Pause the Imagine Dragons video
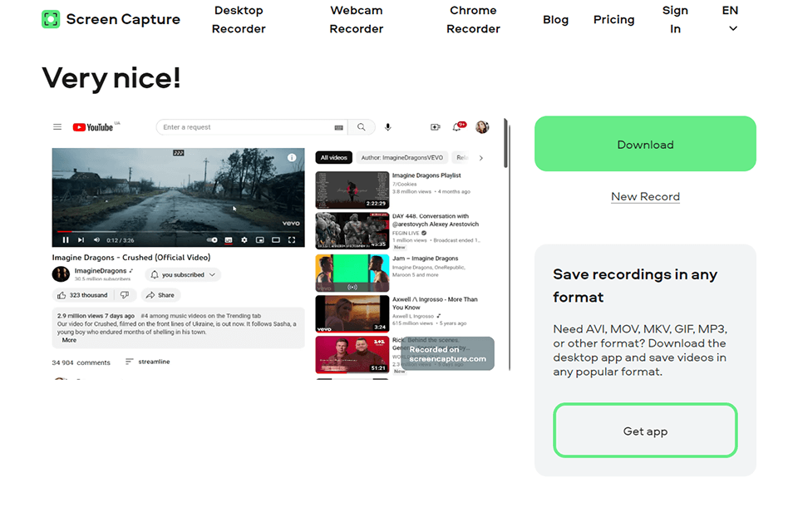This screenshot has height=532, width=798. [x=66, y=240]
